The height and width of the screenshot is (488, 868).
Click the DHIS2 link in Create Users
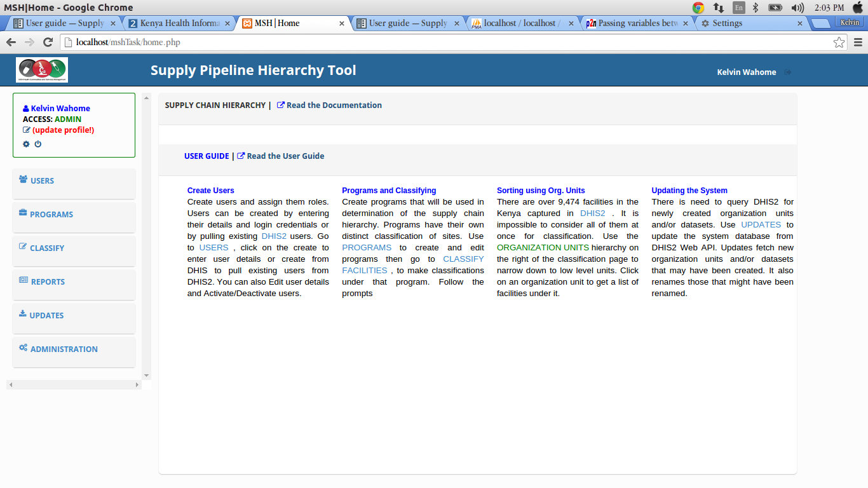pos(274,236)
